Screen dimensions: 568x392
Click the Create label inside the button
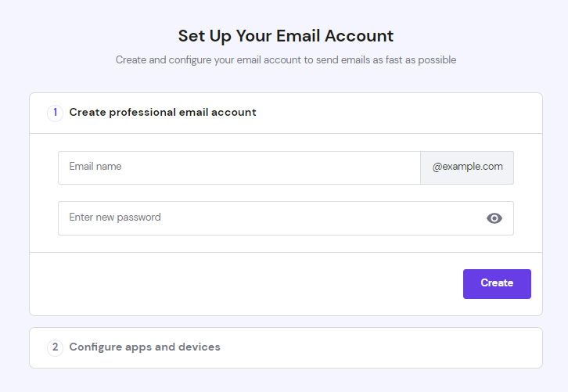click(x=497, y=282)
